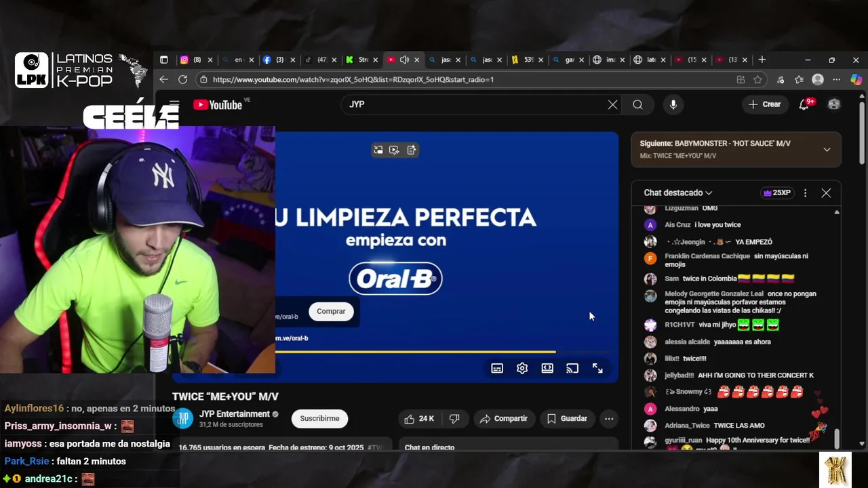Open YouTube notifications bell
This screenshot has width=868, height=488.
(x=804, y=104)
